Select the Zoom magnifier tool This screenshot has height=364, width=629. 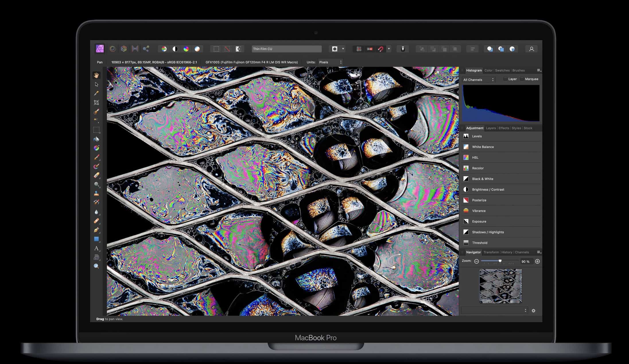[96, 266]
